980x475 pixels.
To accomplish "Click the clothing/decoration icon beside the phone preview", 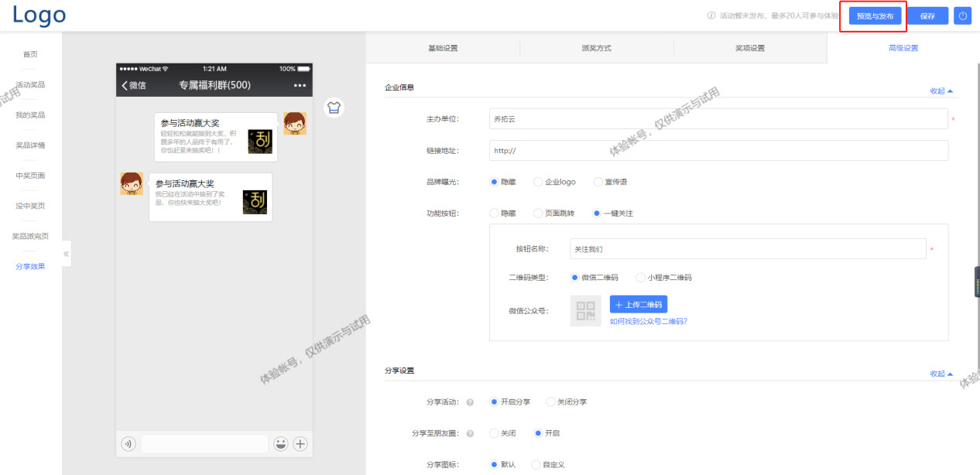I will point(333,108).
